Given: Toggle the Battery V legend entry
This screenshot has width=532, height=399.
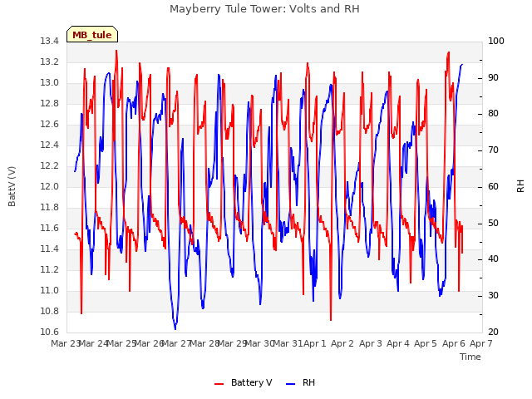Looking at the screenshot, I should pos(244,382).
